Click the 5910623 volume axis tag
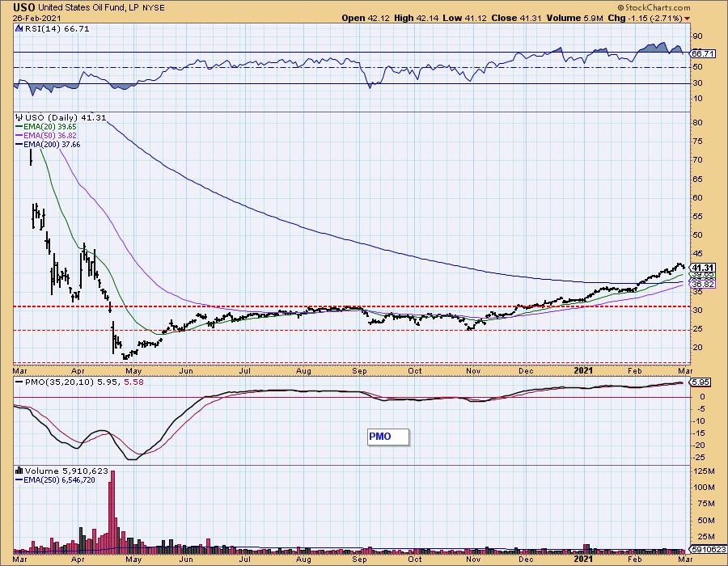Screen dimensions: 728x566 pyautogui.click(x=707, y=549)
